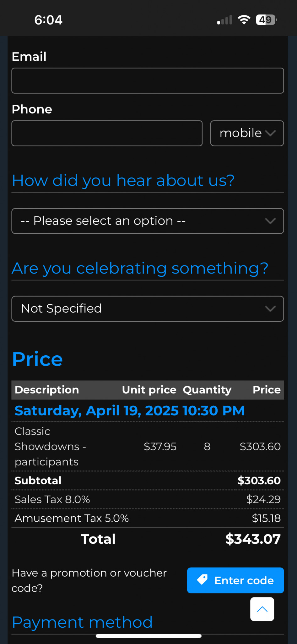This screenshot has height=644, width=297.
Task: Tap the blue Price section heading
Action: (x=37, y=359)
